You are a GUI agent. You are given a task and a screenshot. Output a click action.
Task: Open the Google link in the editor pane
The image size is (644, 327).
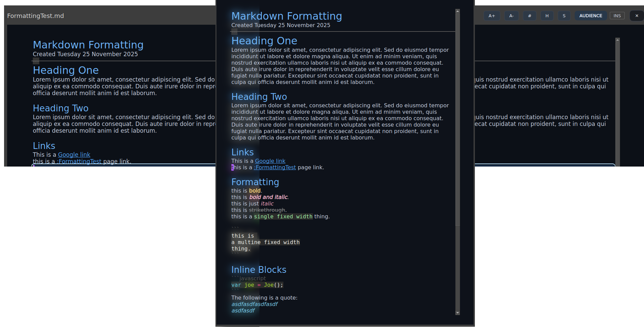point(74,154)
